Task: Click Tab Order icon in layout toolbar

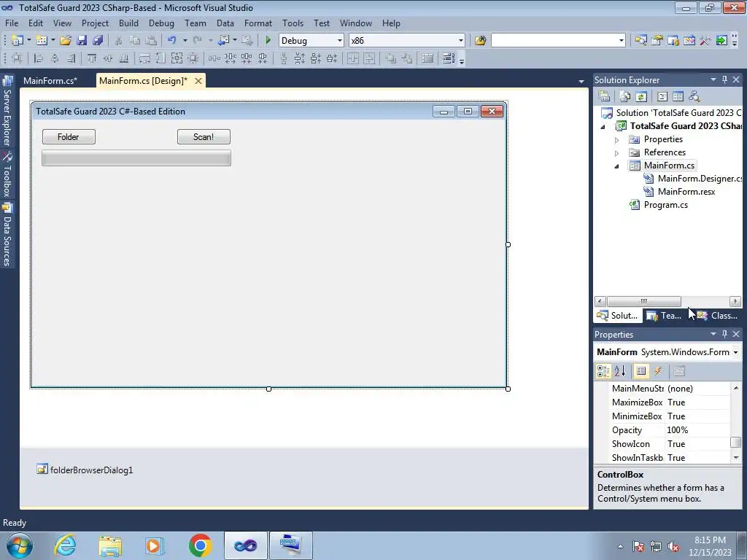Action: pyautogui.click(x=449, y=58)
